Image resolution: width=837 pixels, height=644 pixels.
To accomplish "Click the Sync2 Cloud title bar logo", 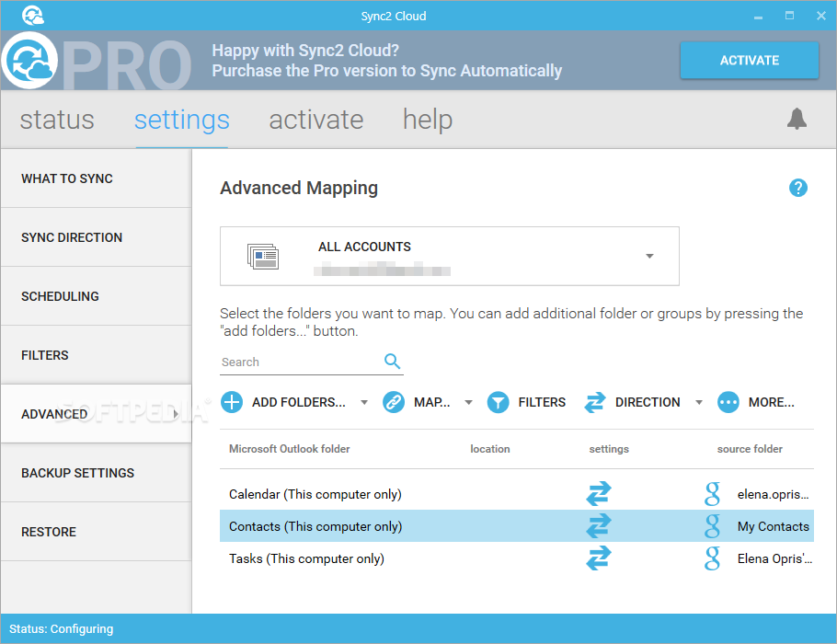I will [x=32, y=15].
